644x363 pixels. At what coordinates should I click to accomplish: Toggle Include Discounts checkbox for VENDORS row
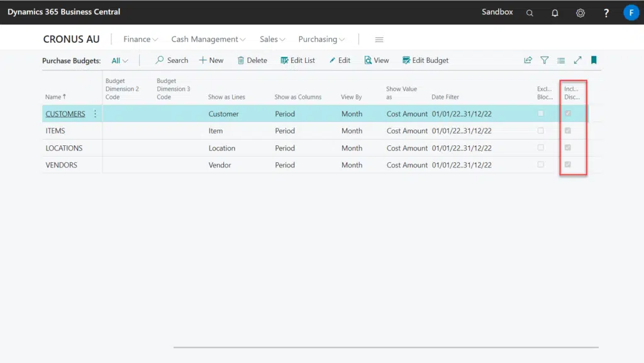(569, 165)
